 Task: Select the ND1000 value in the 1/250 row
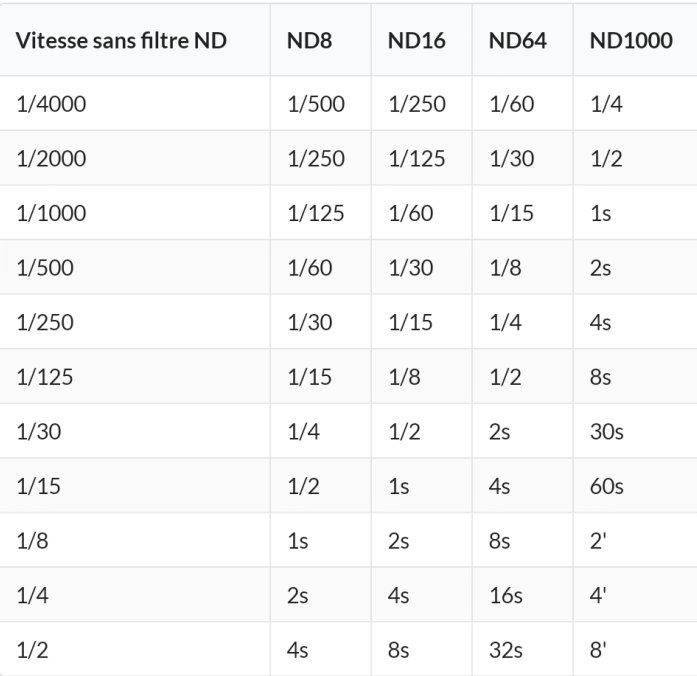coord(602,325)
